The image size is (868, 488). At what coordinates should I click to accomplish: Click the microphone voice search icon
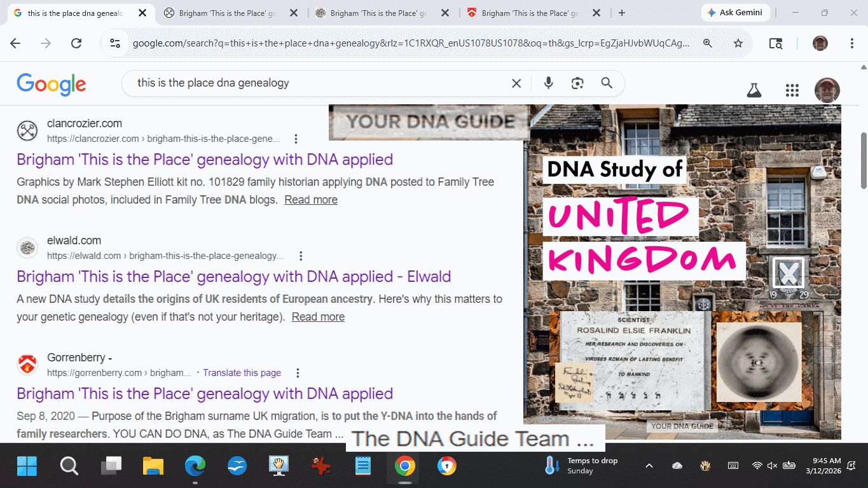point(548,83)
